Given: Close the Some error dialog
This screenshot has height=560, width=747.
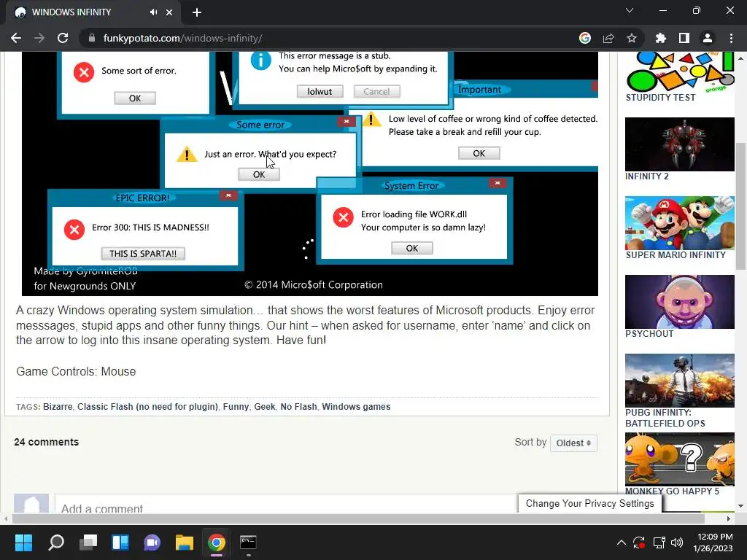Looking at the screenshot, I should 347,122.
